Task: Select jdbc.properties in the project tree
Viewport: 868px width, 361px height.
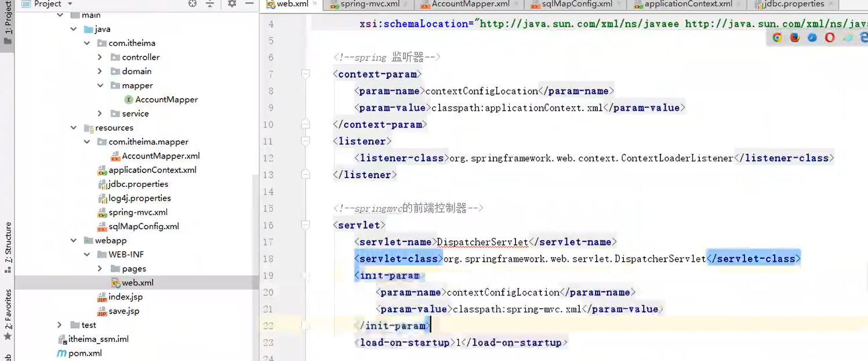Action: [137, 184]
